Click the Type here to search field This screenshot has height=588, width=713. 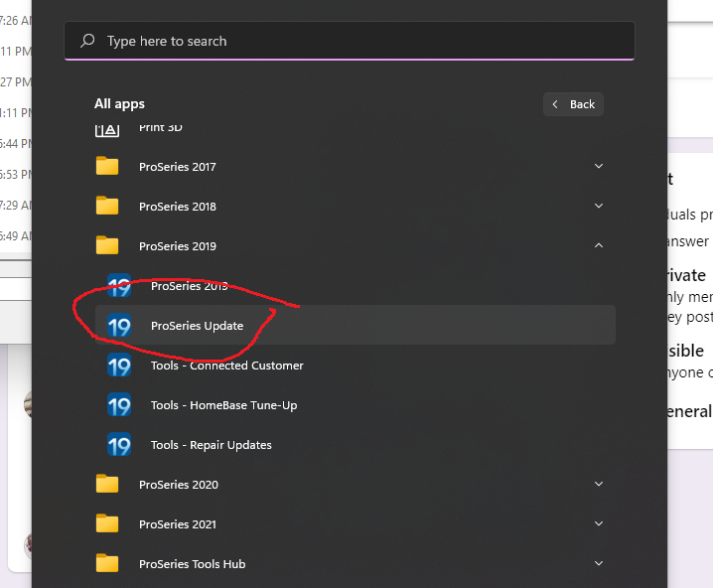348,41
